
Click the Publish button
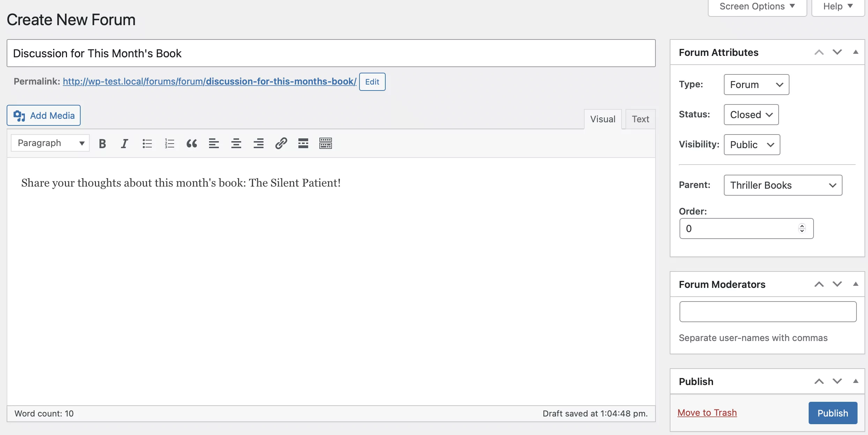(x=833, y=413)
